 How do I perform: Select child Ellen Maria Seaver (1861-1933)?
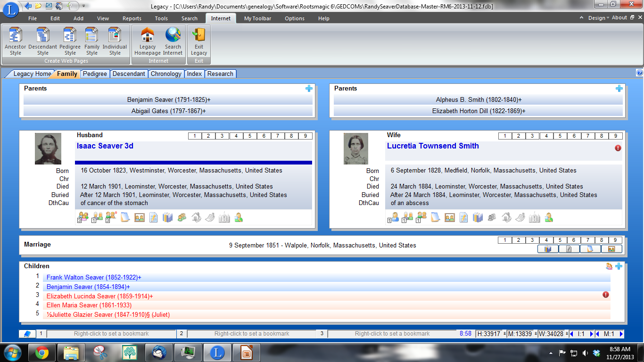pyautogui.click(x=327, y=305)
